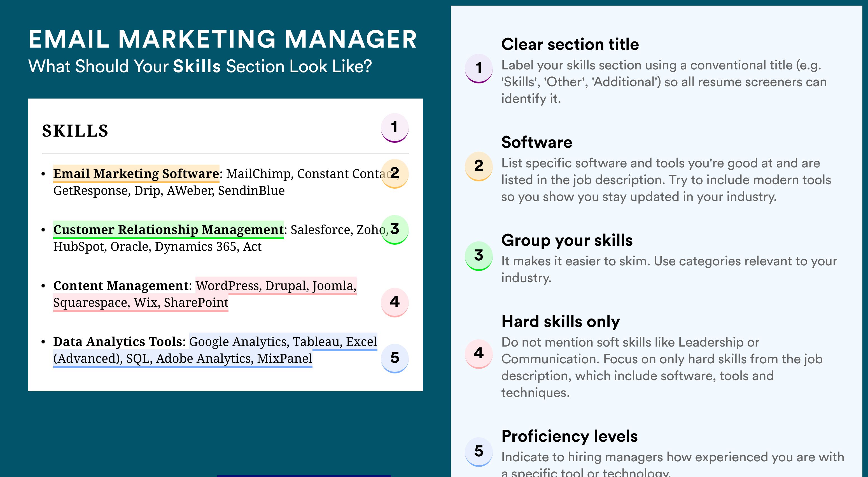Image resolution: width=868 pixels, height=477 pixels.
Task: Click the EMAIL MARKETING MANAGER title
Action: point(223,39)
